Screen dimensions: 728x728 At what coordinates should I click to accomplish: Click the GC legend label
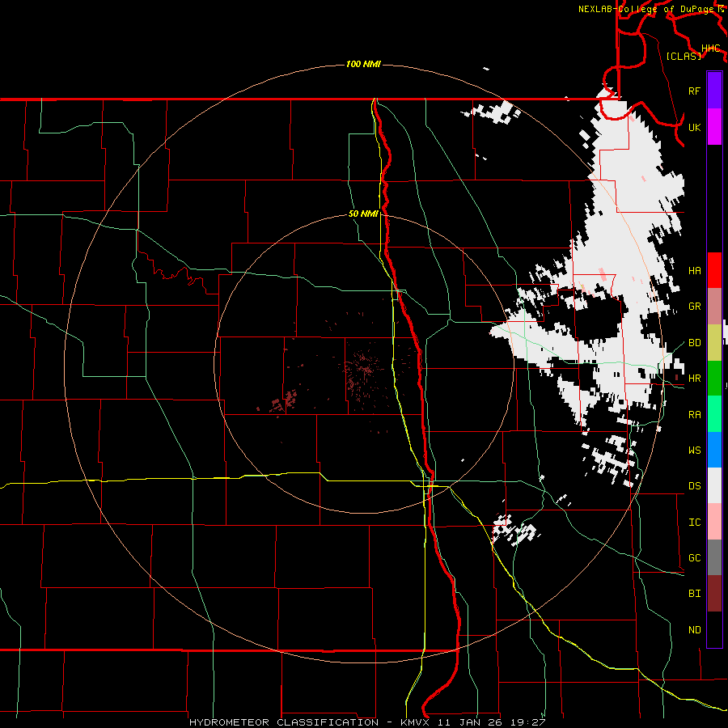click(694, 558)
